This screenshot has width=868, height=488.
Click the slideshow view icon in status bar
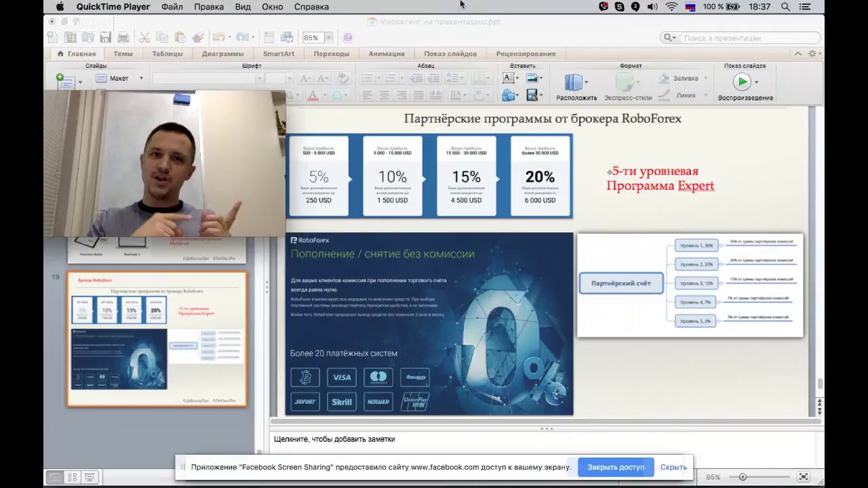pos(90,477)
